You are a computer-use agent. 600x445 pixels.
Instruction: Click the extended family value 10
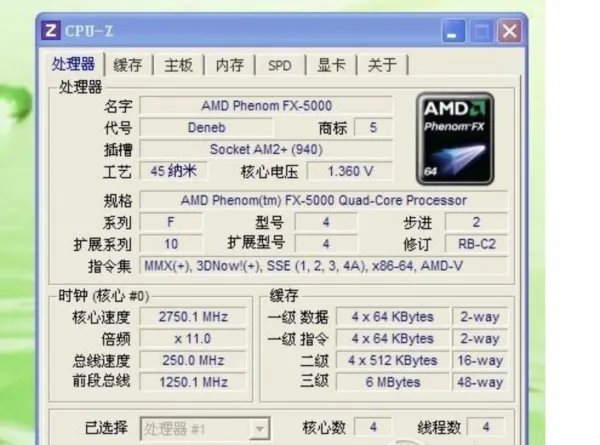coord(171,244)
